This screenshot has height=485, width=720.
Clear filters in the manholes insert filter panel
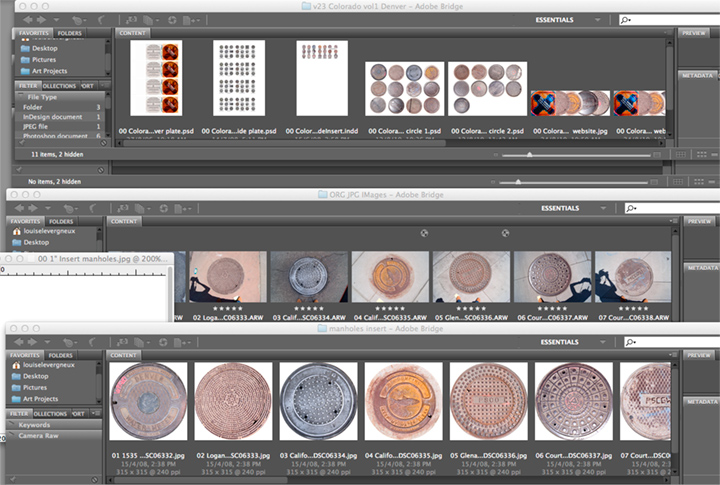pos(95,479)
